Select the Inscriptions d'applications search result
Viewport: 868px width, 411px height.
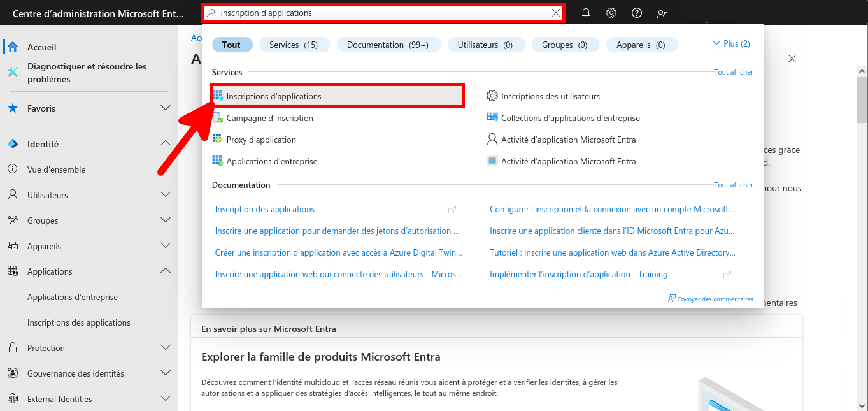pyautogui.click(x=274, y=96)
